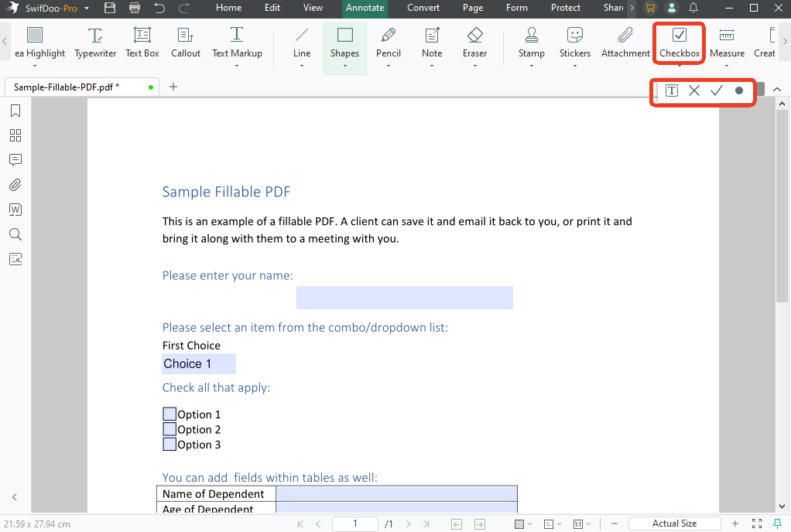Open the Actual Size zoom selector
Image resolution: width=791 pixels, height=532 pixels.
click(x=674, y=524)
